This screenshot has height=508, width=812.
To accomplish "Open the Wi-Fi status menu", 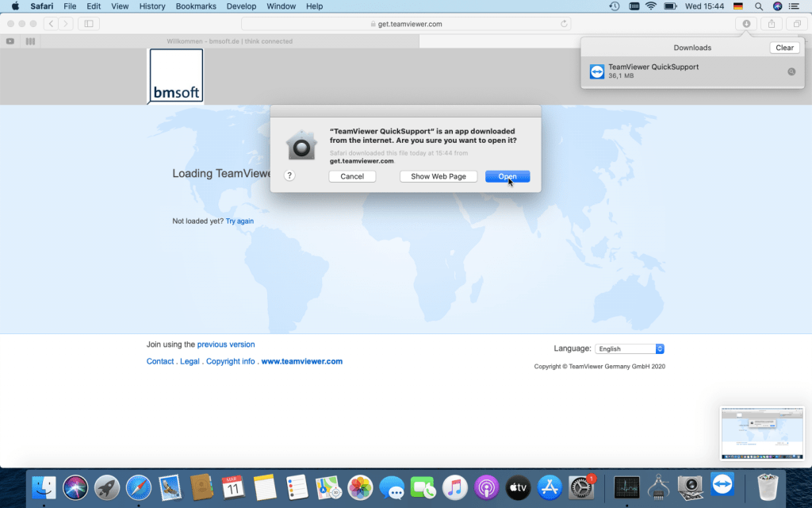I will pos(651,6).
